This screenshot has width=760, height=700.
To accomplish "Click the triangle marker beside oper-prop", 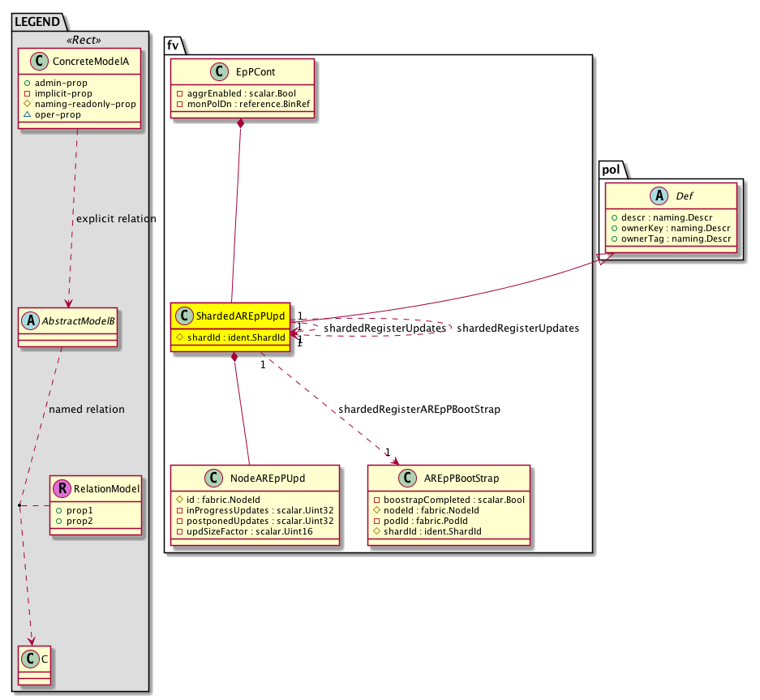I will pos(26,114).
